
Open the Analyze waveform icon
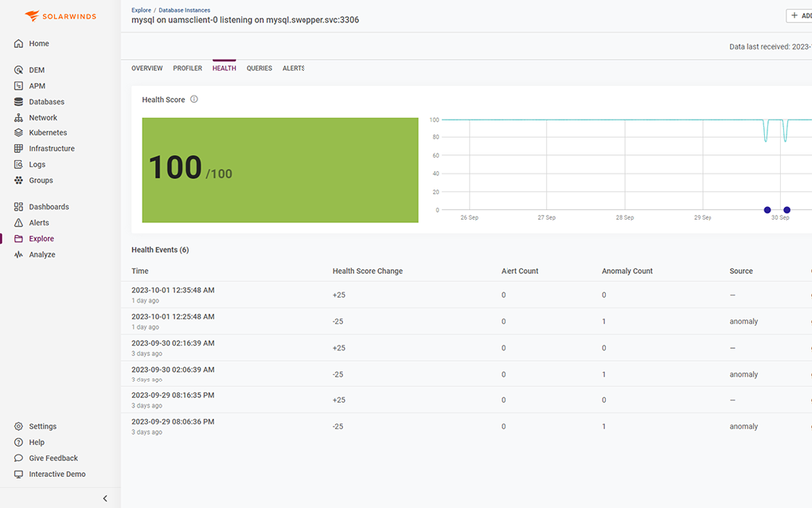[19, 255]
